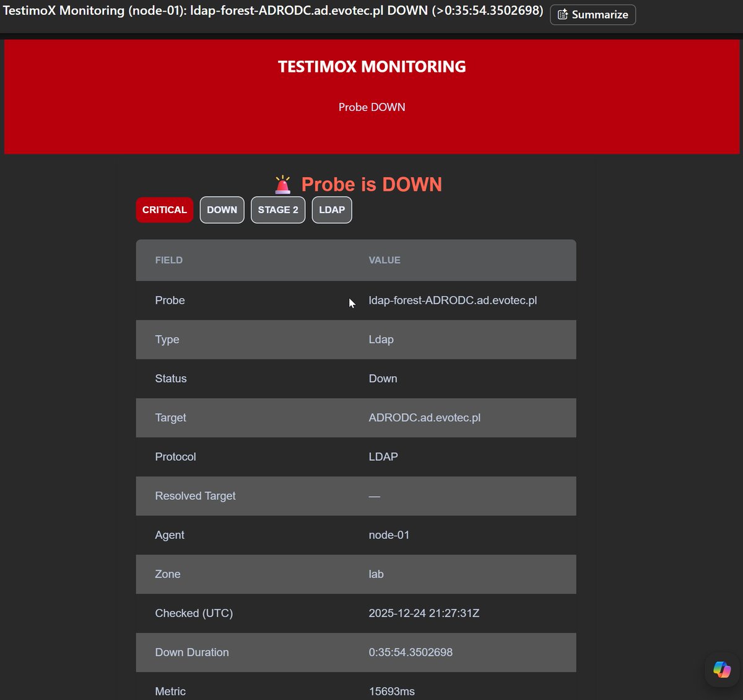743x700 pixels.
Task: Click target value ADRODC.ad.evotec.pl
Action: click(425, 418)
